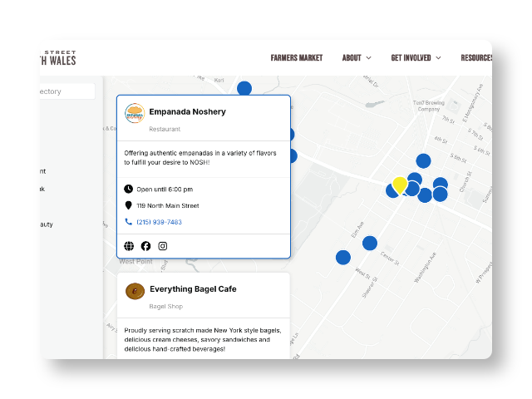Expand the Get Involved dropdown chevron
The width and height of the screenshot is (532, 399).
click(x=438, y=58)
